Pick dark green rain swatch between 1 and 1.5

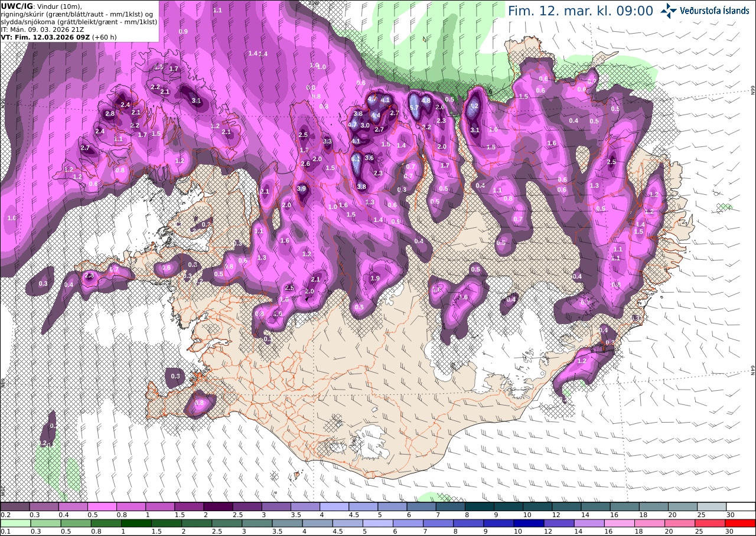pyautogui.click(x=136, y=523)
